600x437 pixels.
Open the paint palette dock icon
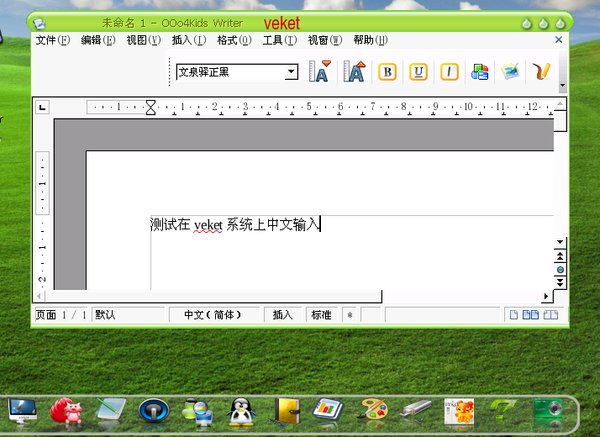coord(372,410)
